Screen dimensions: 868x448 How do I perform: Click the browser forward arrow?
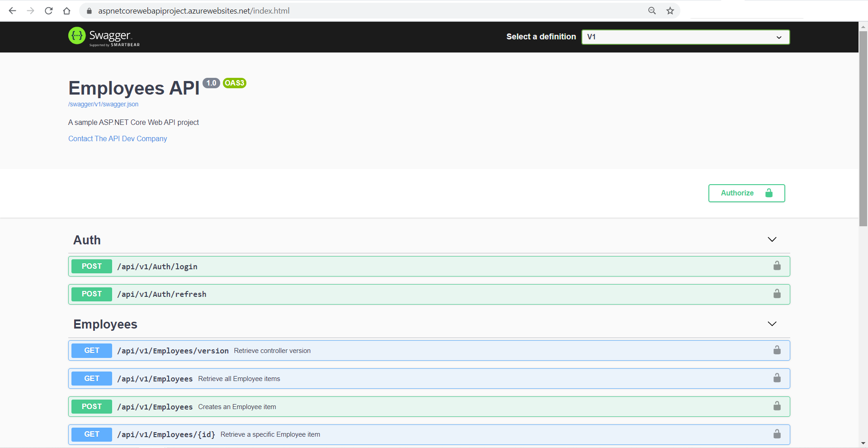30,11
